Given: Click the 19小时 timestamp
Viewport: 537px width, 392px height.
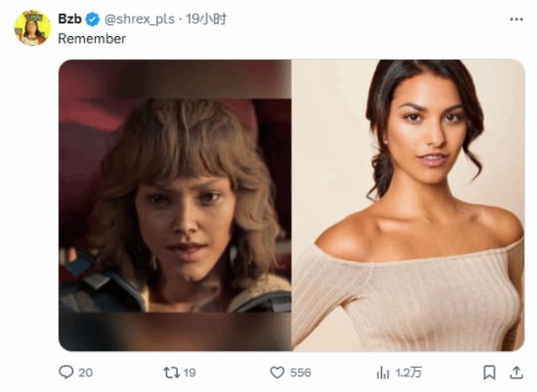Looking at the screenshot, I should (x=205, y=19).
